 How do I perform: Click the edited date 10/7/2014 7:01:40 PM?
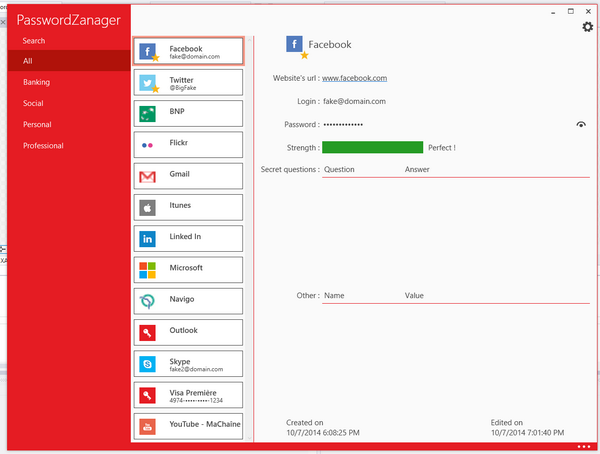point(528,433)
